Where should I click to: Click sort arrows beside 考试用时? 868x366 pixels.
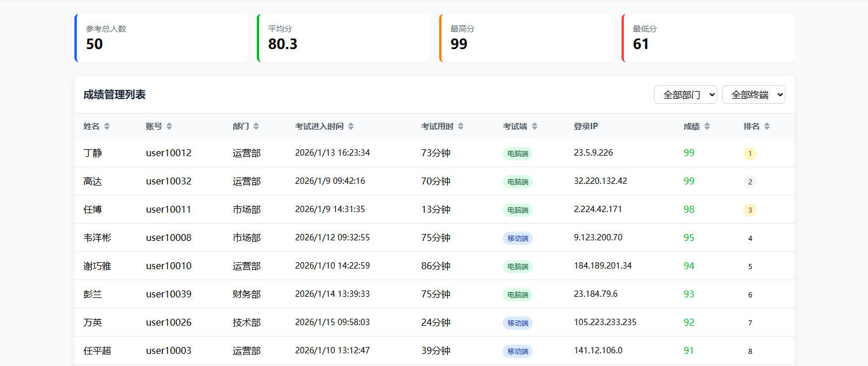(461, 126)
